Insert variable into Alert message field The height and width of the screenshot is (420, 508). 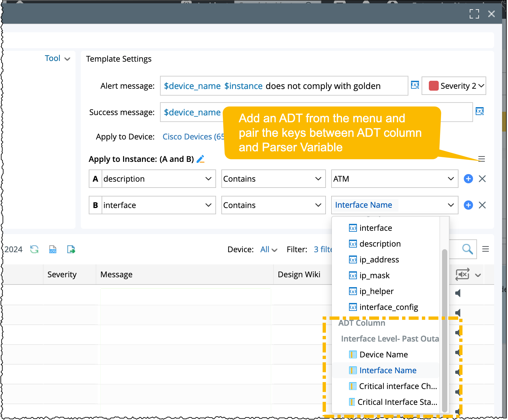point(415,85)
